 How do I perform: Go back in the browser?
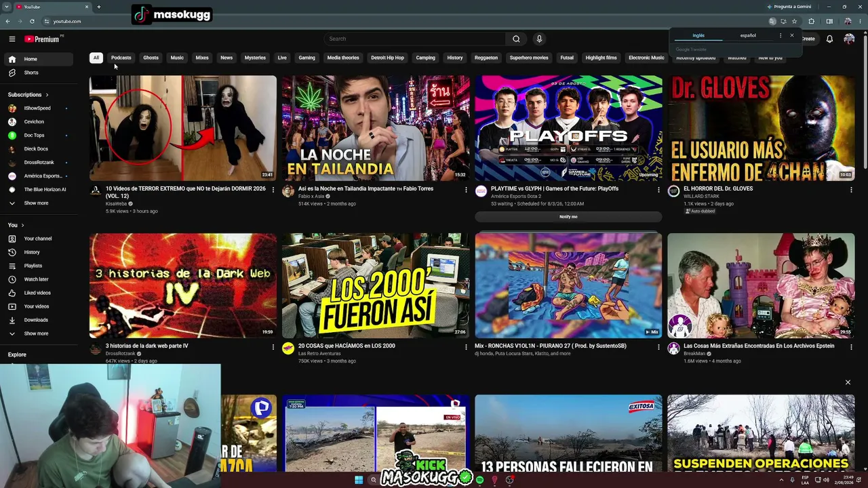pyautogui.click(x=9, y=21)
